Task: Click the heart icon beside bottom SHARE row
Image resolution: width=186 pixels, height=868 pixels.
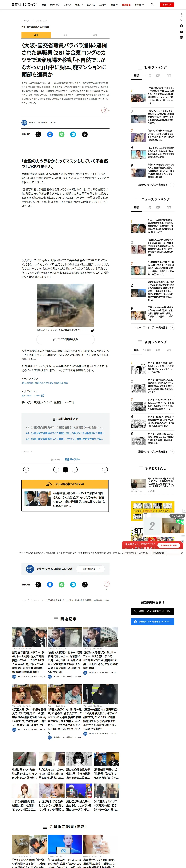Action: click(106, 584)
